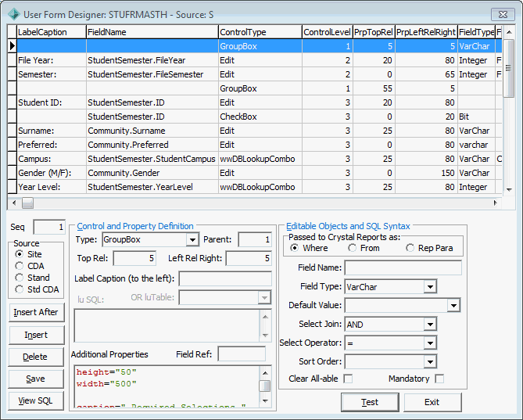This screenshot has width=523, height=420.
Task: Select the CDA source radio button
Action: point(20,266)
